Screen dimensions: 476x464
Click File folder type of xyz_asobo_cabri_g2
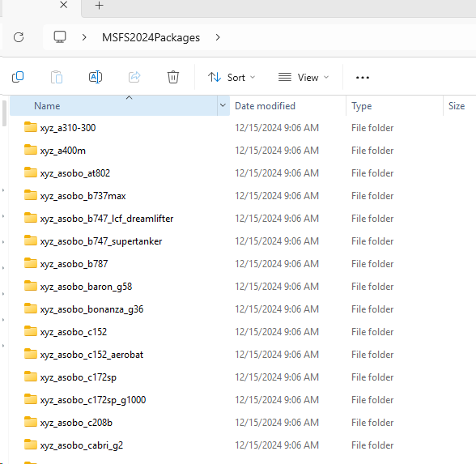[x=372, y=445]
